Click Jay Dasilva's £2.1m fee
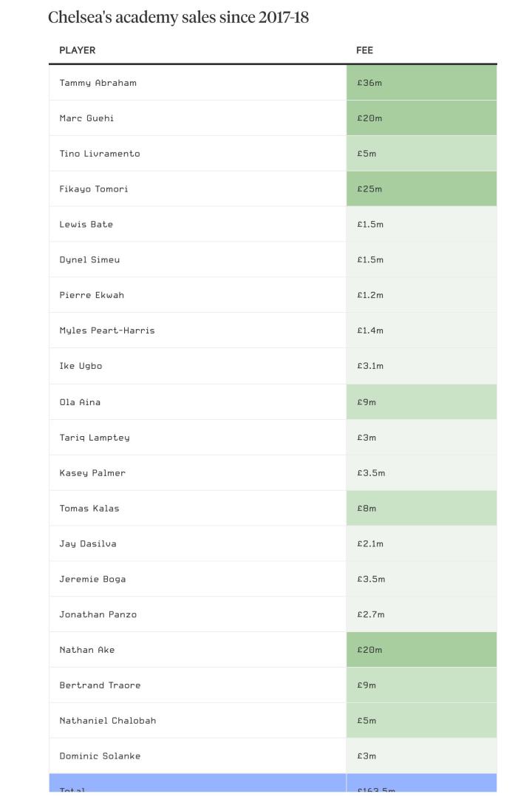The height and width of the screenshot is (811, 532). click(370, 544)
